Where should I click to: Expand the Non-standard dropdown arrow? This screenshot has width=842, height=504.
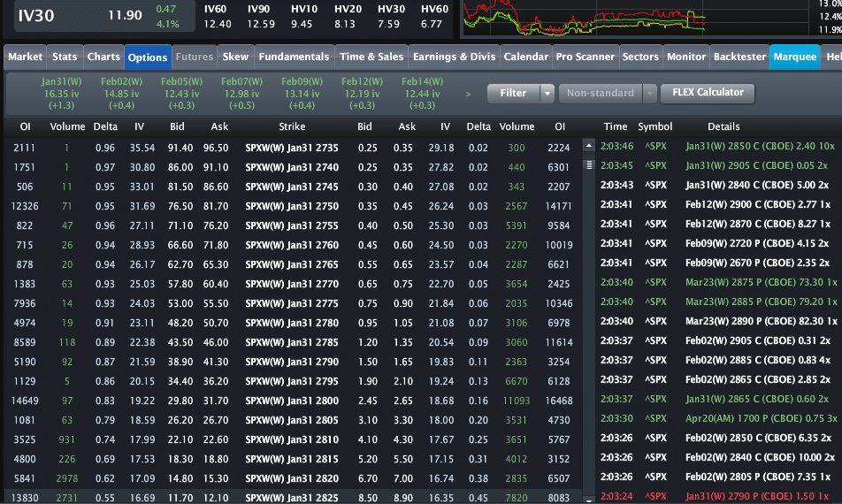(x=650, y=94)
